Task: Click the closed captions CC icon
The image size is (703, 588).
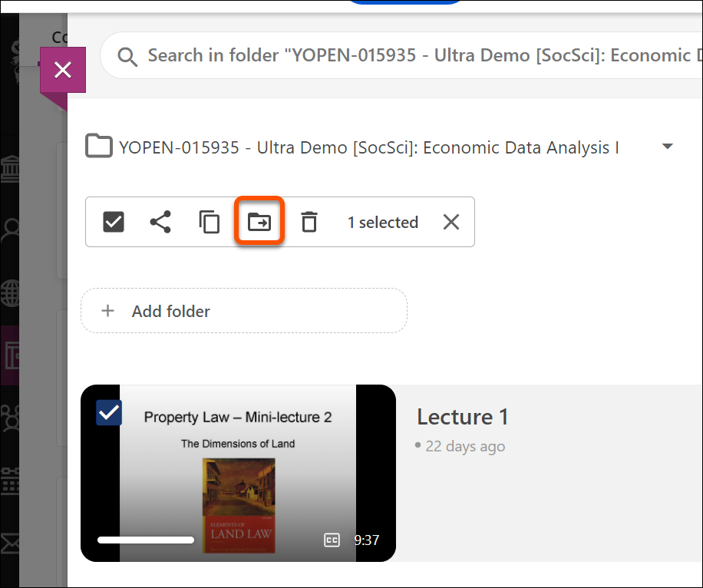Action: [332, 540]
